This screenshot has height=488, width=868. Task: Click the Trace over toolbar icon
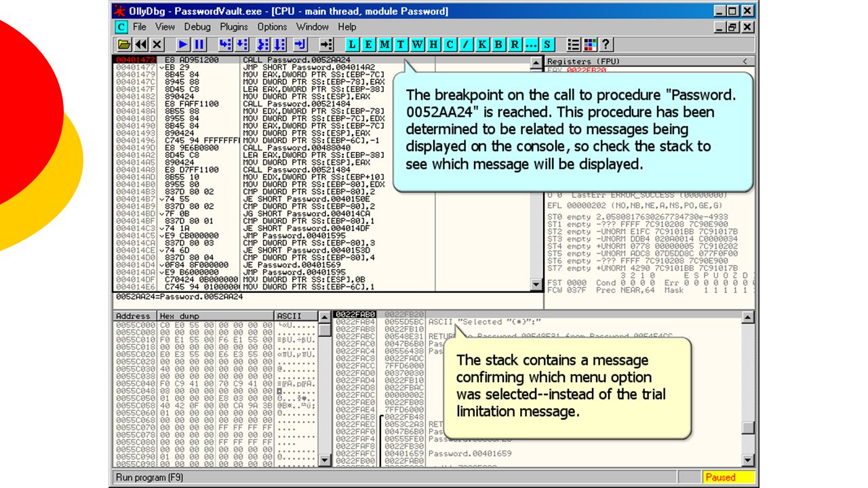pyautogui.click(x=280, y=45)
